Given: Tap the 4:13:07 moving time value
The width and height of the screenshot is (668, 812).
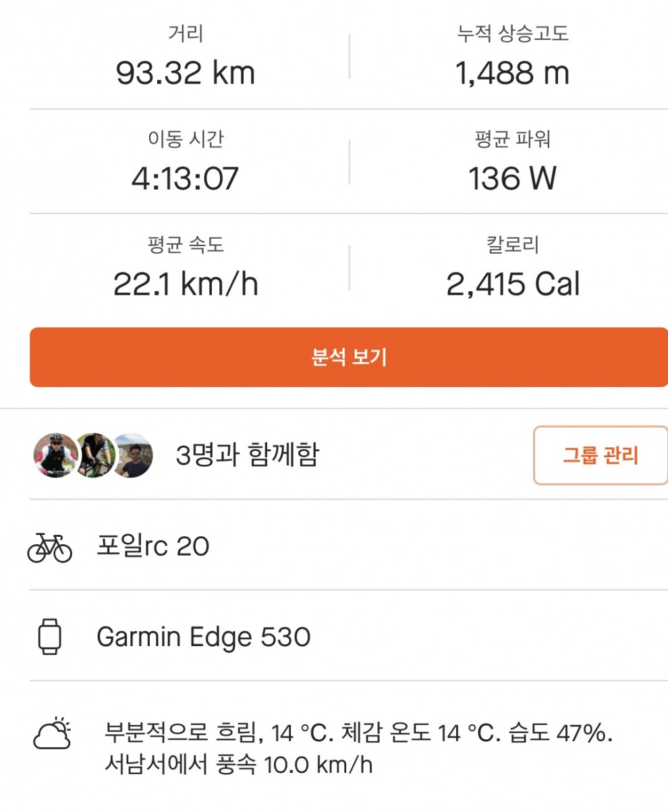Looking at the screenshot, I should [186, 179].
